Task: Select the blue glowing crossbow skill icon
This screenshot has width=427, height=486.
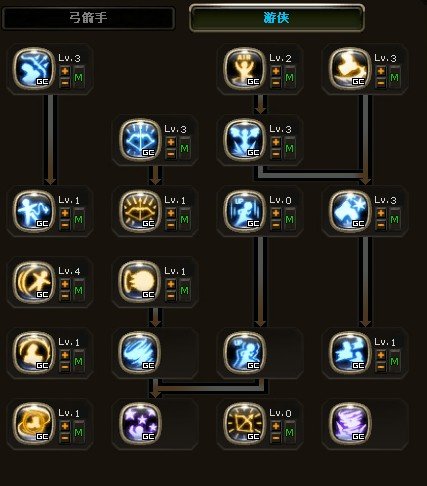Action: (140, 140)
